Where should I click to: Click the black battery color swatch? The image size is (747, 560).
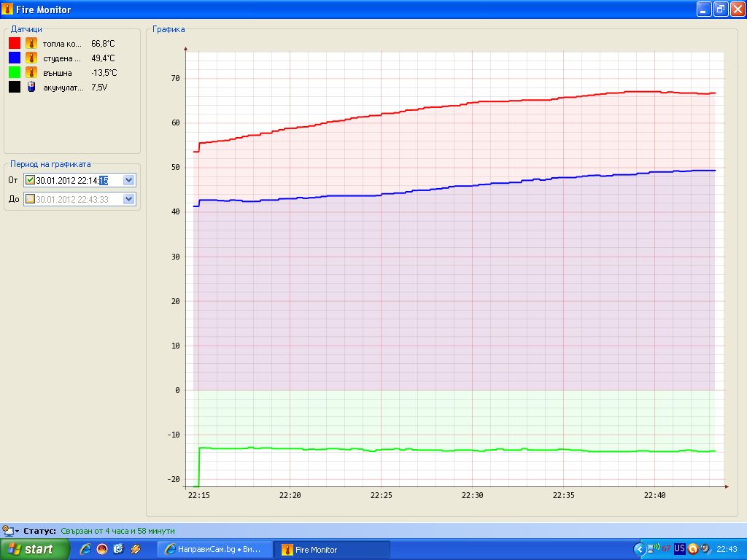[x=15, y=87]
